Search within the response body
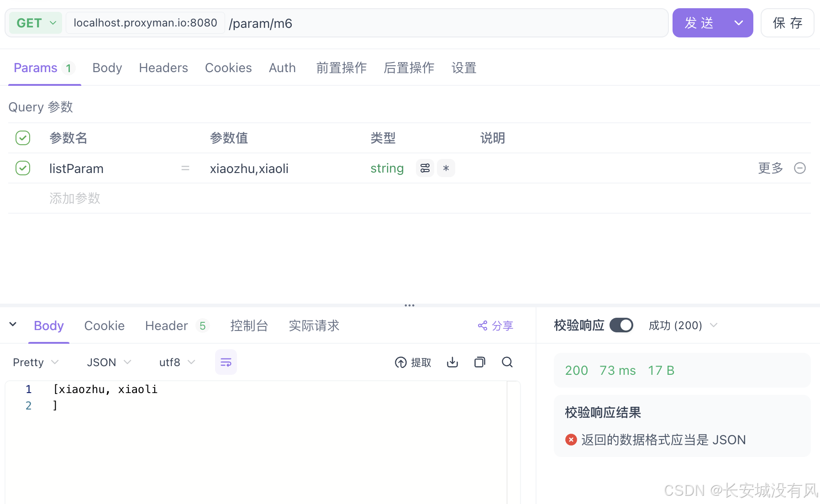 (507, 362)
